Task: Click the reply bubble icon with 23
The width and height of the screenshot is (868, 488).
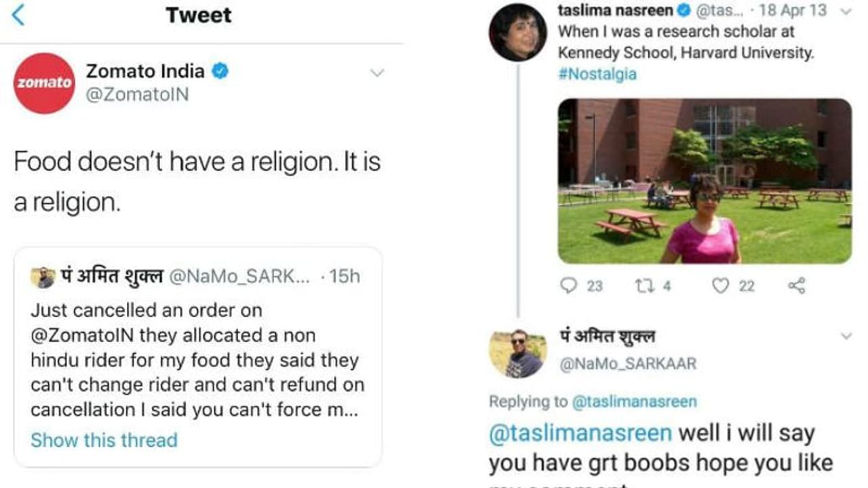Action: point(568,286)
